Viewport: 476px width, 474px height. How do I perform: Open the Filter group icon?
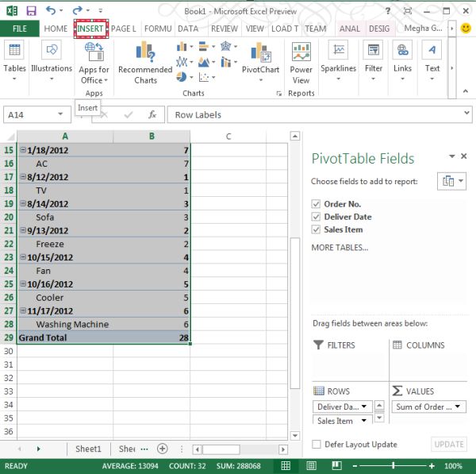pyautogui.click(x=373, y=50)
